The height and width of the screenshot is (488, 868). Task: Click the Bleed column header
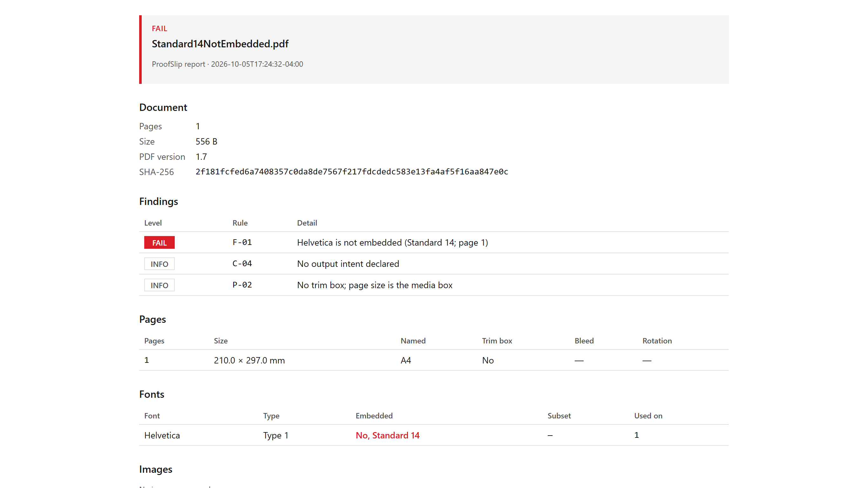584,341
